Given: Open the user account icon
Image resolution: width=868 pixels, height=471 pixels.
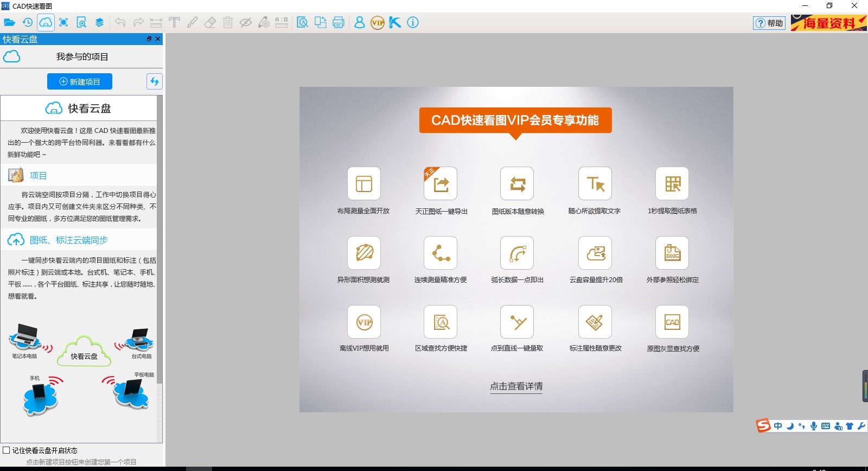Looking at the screenshot, I should click(359, 23).
